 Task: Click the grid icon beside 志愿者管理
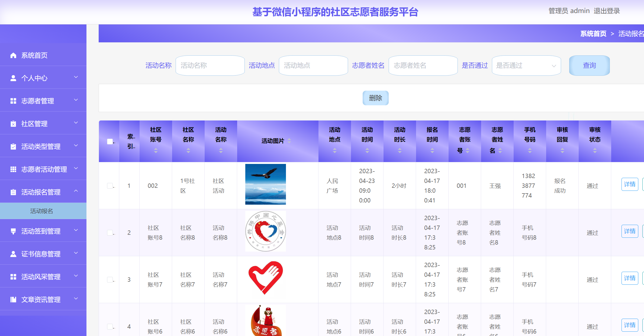(13, 101)
